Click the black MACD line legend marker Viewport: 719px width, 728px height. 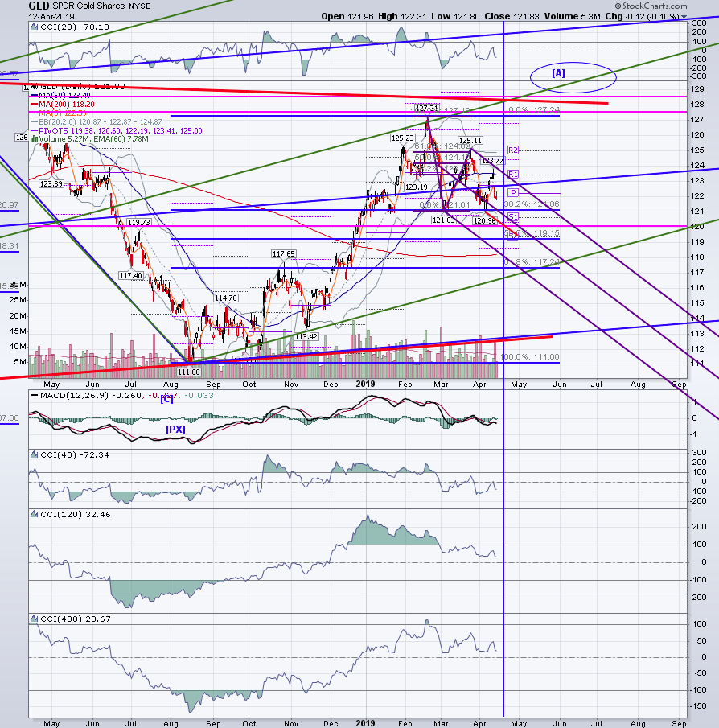tap(34, 396)
